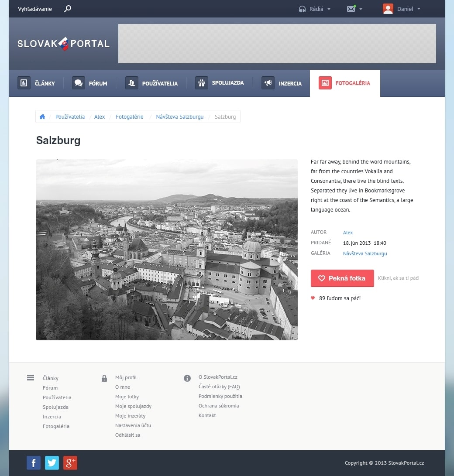This screenshot has width=454, height=476.
Task: Click the Fórum speech bubble icon
Action: (79, 83)
